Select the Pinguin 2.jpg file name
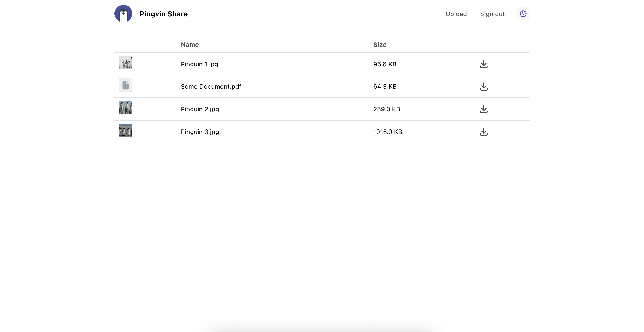This screenshot has width=644, height=332. click(x=200, y=109)
